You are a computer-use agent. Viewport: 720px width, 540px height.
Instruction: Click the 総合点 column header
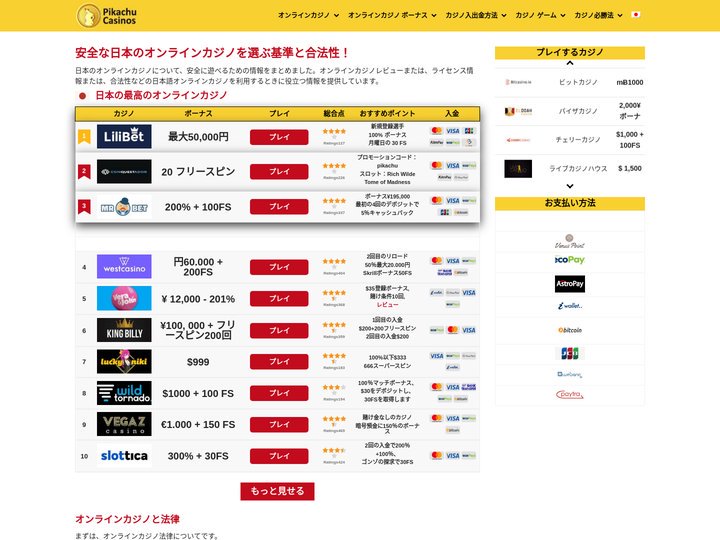pos(334,113)
